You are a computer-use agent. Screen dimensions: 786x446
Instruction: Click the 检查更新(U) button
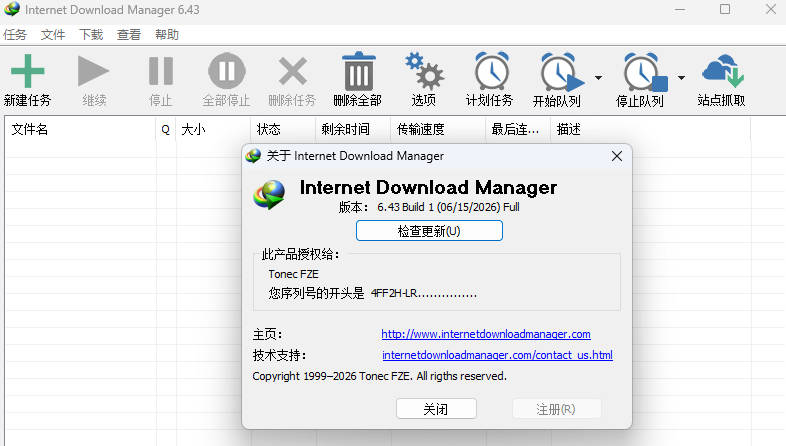[x=429, y=231]
